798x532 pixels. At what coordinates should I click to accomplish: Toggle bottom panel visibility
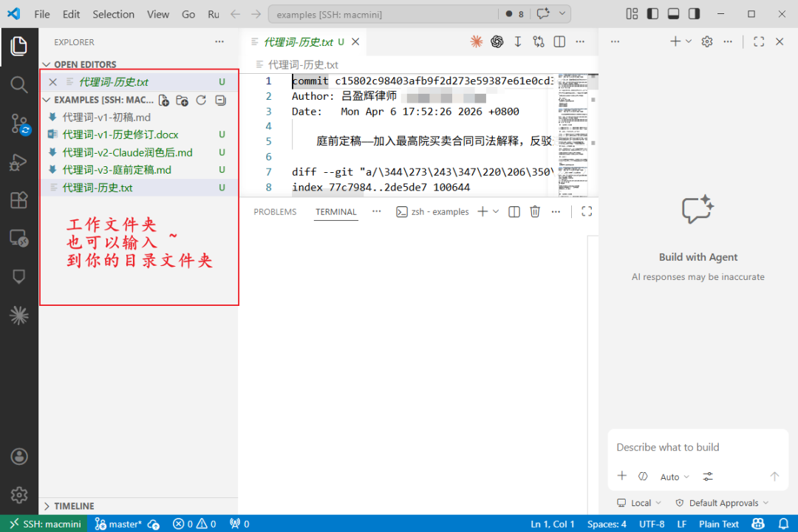(x=673, y=14)
